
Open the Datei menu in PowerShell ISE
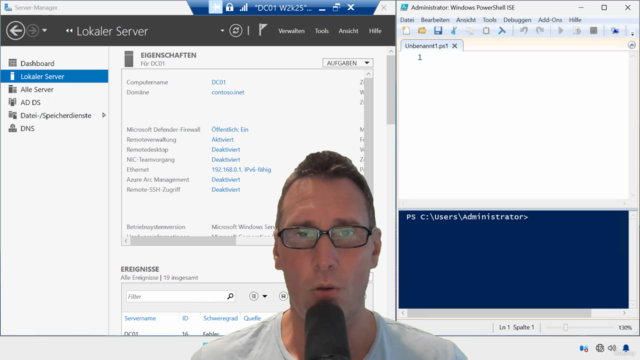[x=407, y=20]
